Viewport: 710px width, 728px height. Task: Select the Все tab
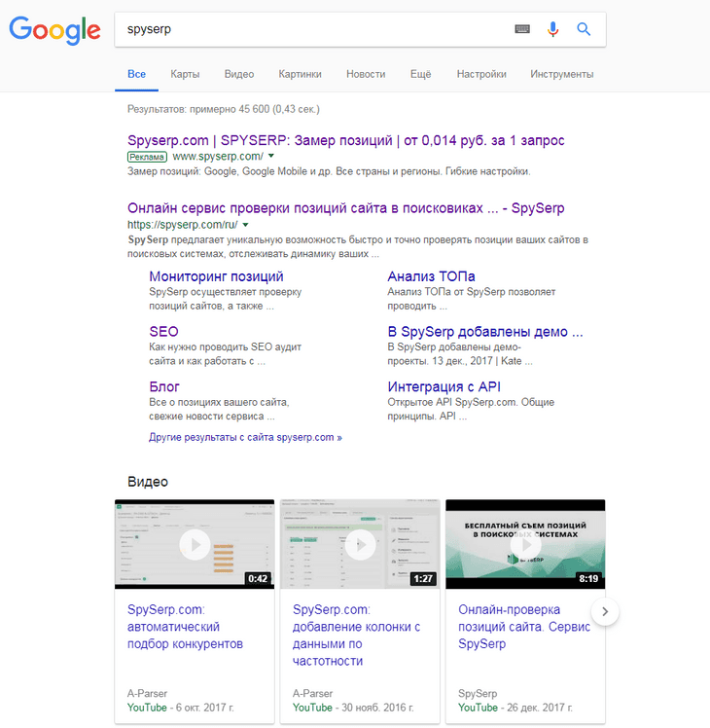pyautogui.click(x=136, y=74)
